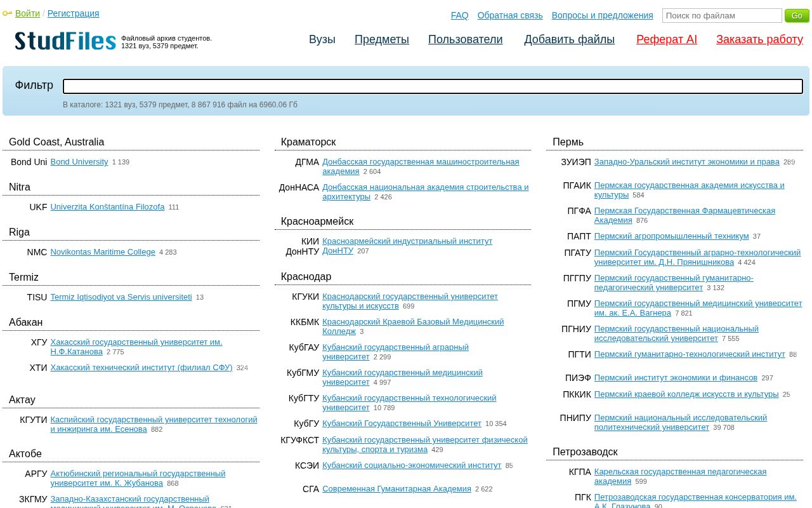
Task: Open Заказать работу menu item
Action: click(759, 39)
